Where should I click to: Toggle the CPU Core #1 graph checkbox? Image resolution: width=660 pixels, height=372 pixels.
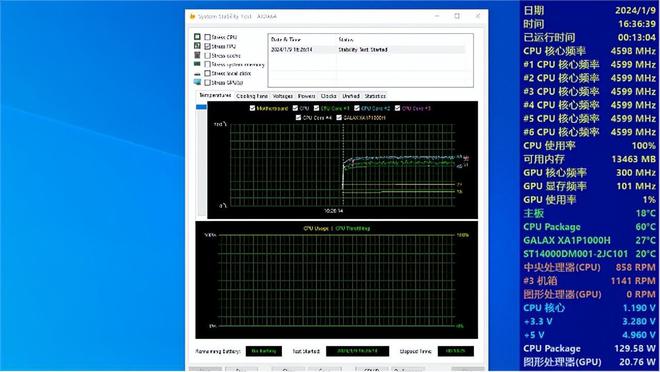pyautogui.click(x=317, y=108)
